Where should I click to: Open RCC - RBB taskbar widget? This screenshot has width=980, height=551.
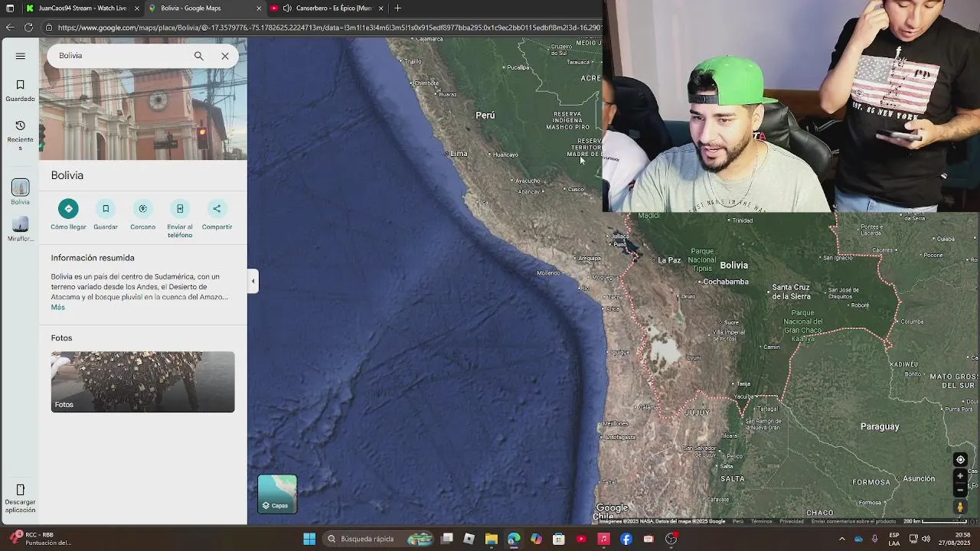tap(42, 539)
